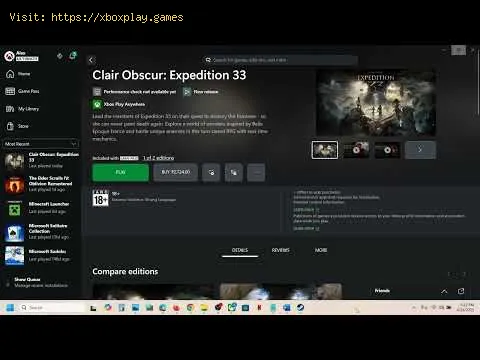Open the Steam icon on the taskbar

(x=300, y=308)
